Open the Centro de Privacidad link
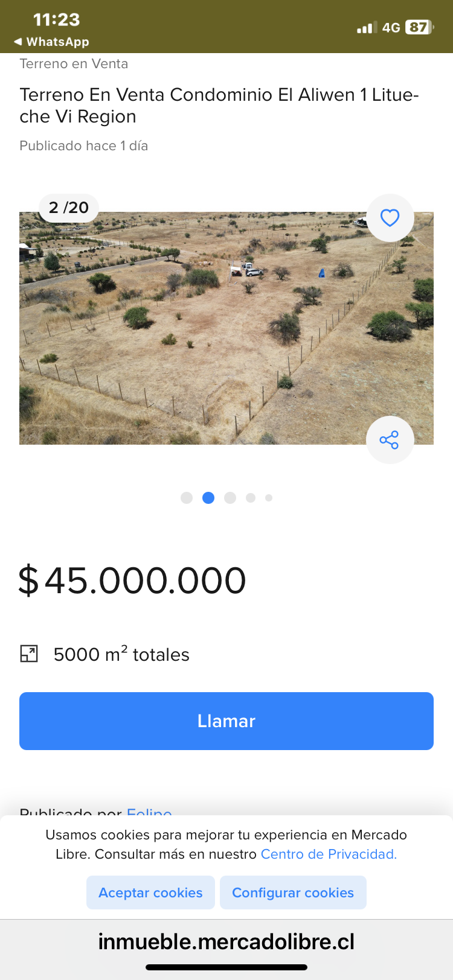The width and height of the screenshot is (453, 980). pyautogui.click(x=329, y=854)
